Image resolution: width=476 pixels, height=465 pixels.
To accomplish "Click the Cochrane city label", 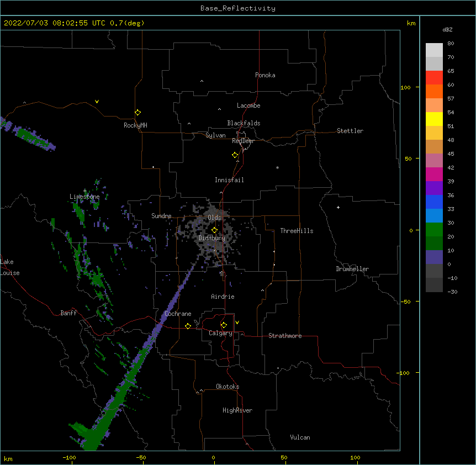I will (178, 314).
